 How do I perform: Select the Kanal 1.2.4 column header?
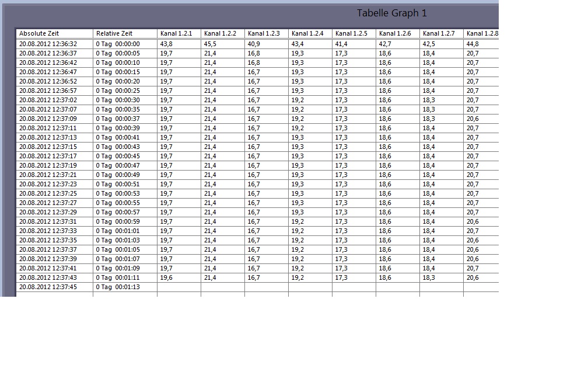310,33
